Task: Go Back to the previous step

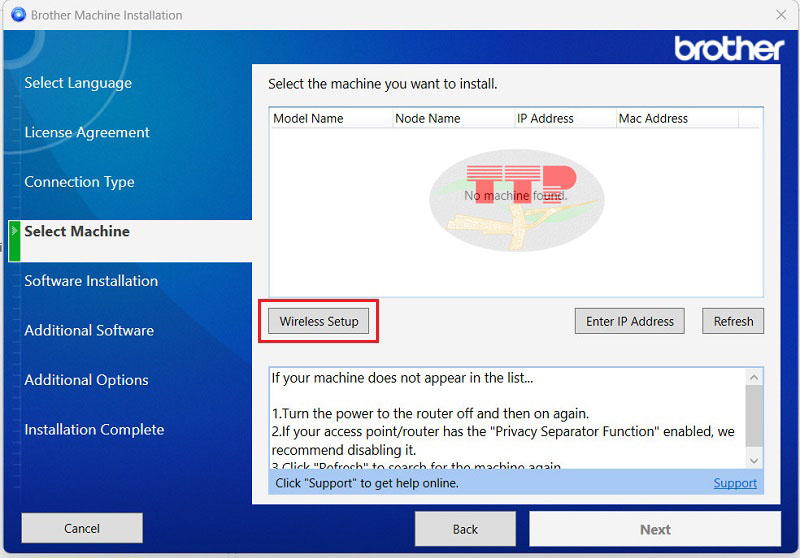Action: (x=465, y=529)
